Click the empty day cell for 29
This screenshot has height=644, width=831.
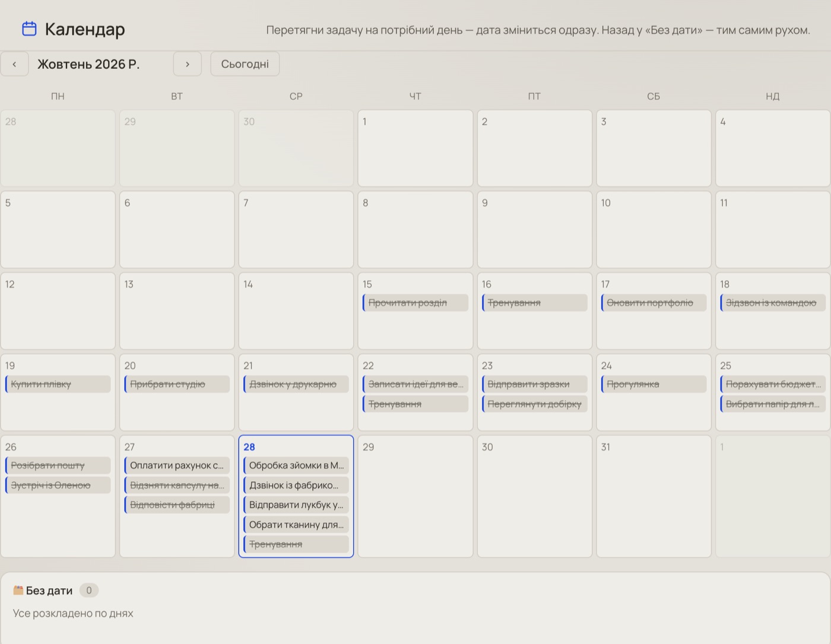[x=415, y=496]
